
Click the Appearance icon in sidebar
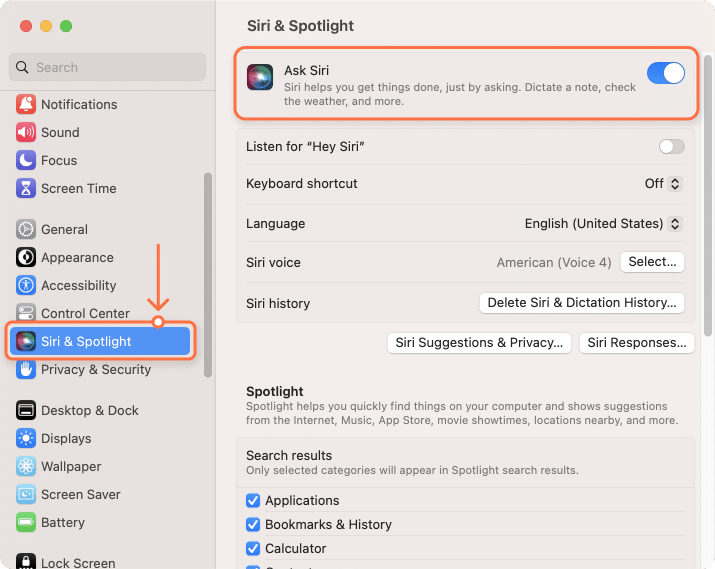[x=26, y=257]
